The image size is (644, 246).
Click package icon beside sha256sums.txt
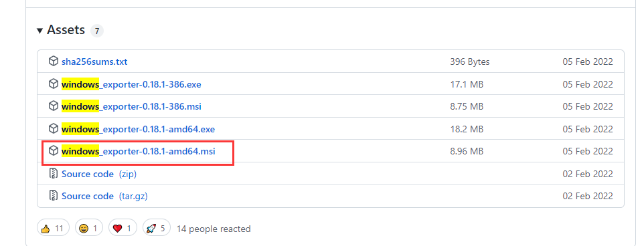point(54,61)
